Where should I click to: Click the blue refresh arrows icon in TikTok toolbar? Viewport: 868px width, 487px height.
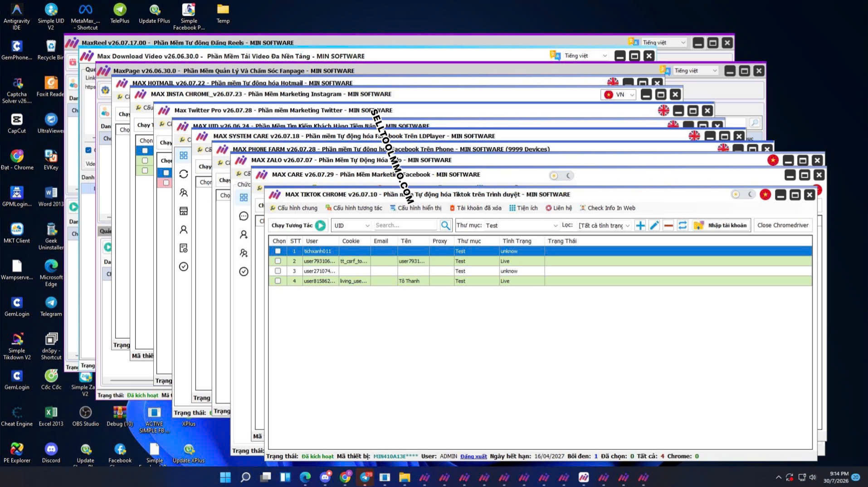point(682,225)
